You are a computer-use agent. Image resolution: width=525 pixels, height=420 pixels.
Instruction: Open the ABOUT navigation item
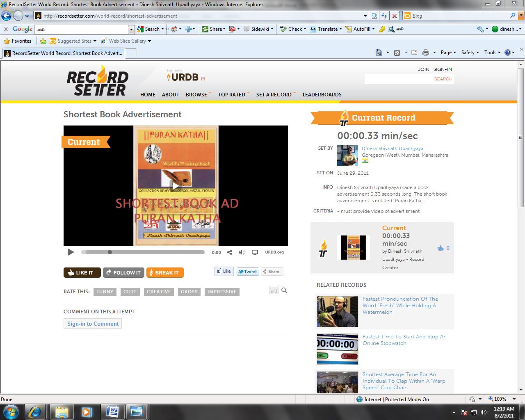coord(171,94)
